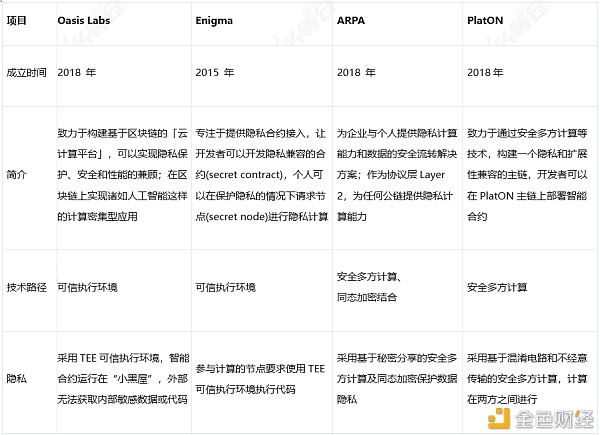The image size is (600, 435).
Task: Click PlatON founding year 2018年
Action: coord(485,72)
